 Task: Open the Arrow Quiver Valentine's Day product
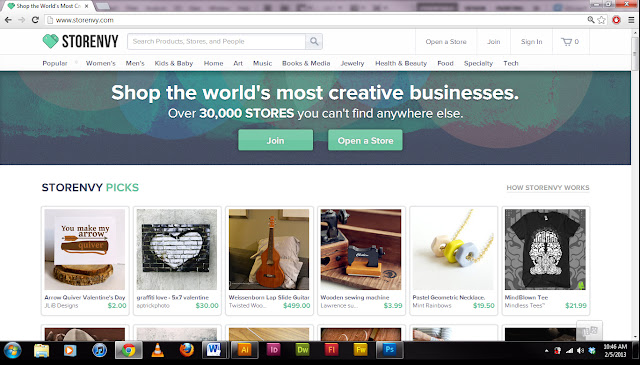pyautogui.click(x=85, y=260)
